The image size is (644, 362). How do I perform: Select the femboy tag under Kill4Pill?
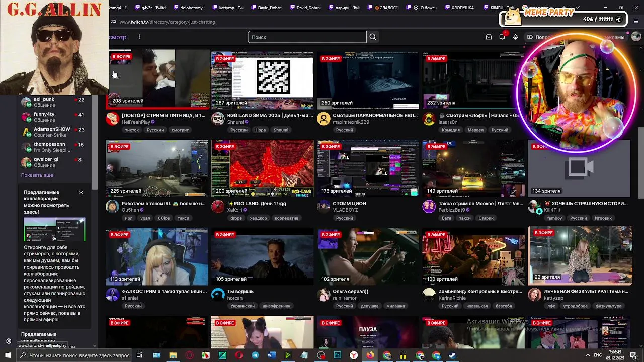(555, 218)
